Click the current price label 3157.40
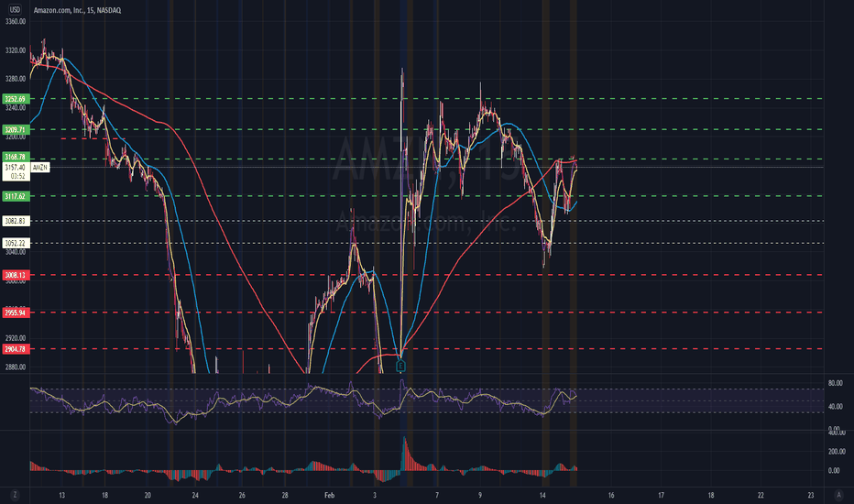 pyautogui.click(x=16, y=168)
